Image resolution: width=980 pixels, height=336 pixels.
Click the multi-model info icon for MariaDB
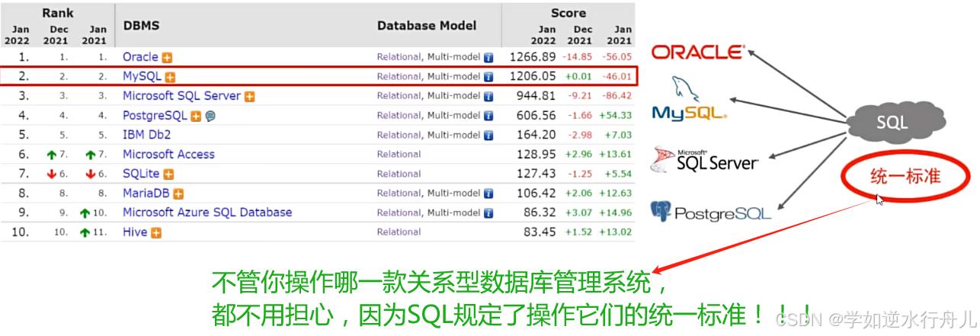[x=489, y=194]
